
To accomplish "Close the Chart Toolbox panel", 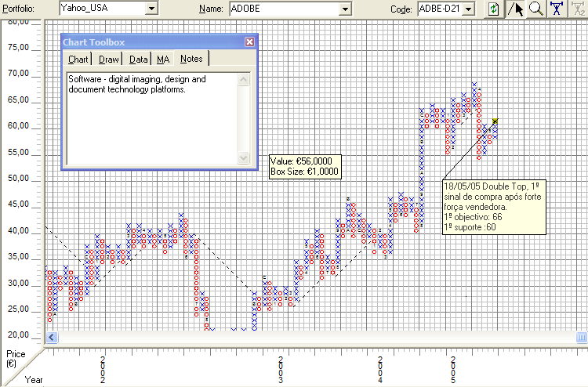I will (249, 42).
